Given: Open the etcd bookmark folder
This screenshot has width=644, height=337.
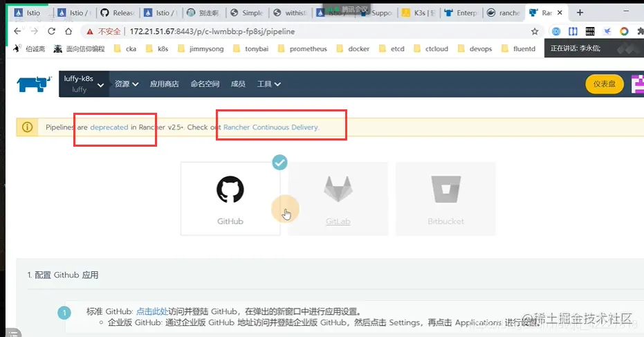Looking at the screenshot, I should tap(392, 48).
